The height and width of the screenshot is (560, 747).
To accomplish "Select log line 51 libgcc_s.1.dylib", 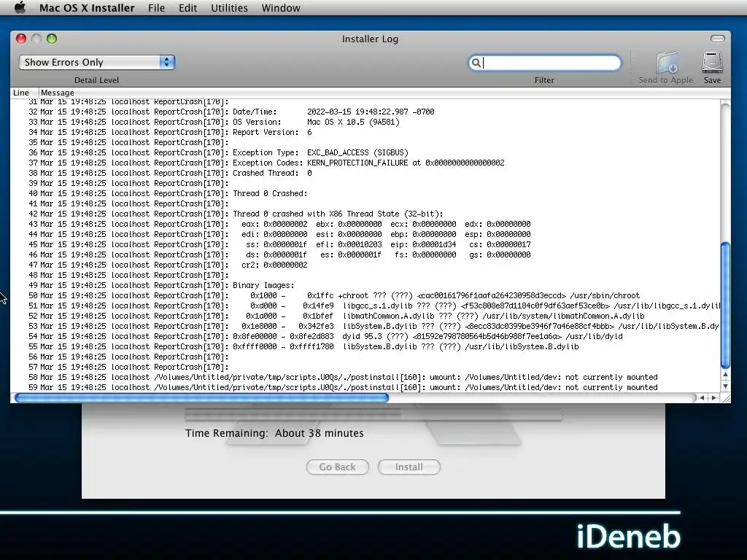I will click(365, 306).
